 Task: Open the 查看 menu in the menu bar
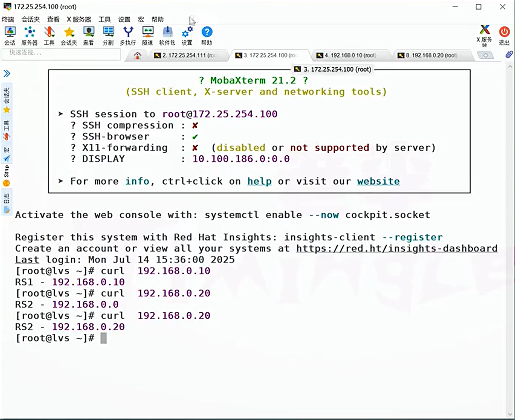pos(53,19)
